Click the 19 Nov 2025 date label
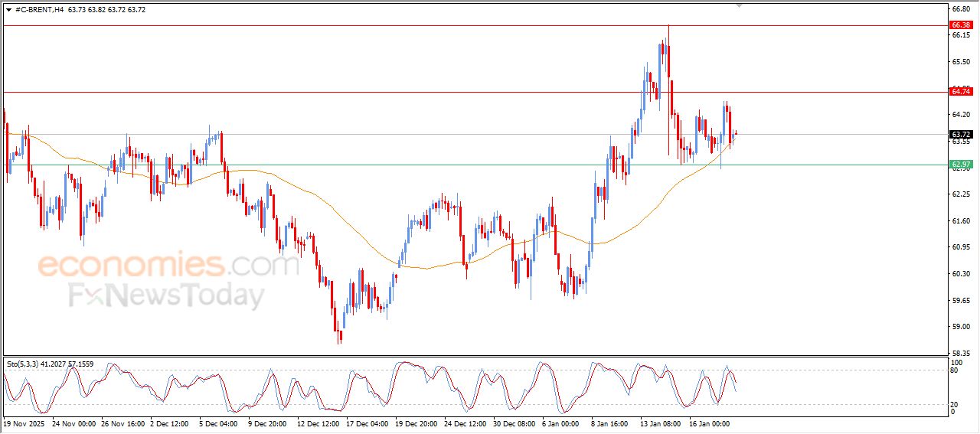Image resolution: width=980 pixels, height=434 pixels. pos(24,423)
